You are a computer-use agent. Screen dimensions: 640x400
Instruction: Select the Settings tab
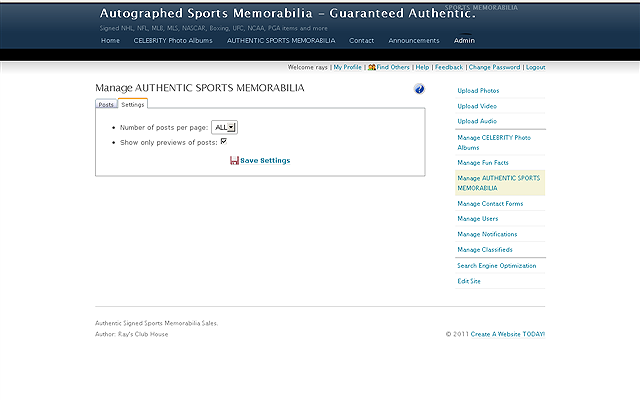click(x=133, y=104)
